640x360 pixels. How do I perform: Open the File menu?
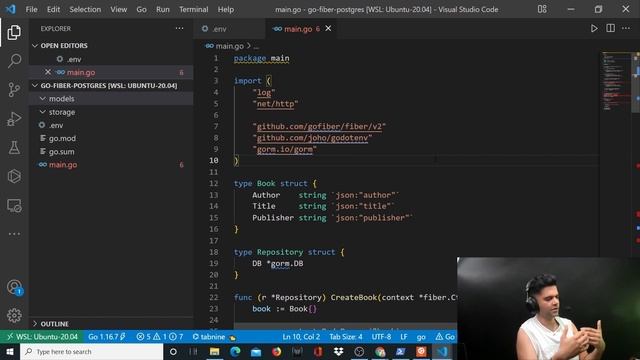(x=31, y=9)
